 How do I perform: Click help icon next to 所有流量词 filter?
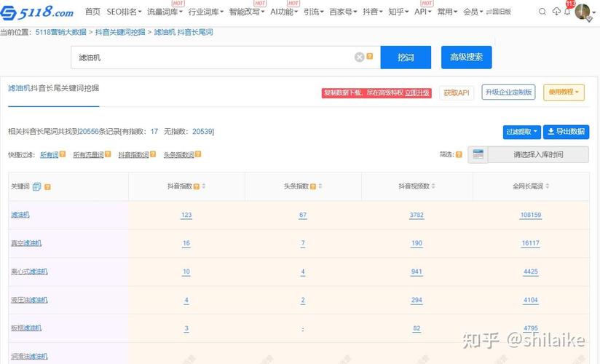click(108, 154)
